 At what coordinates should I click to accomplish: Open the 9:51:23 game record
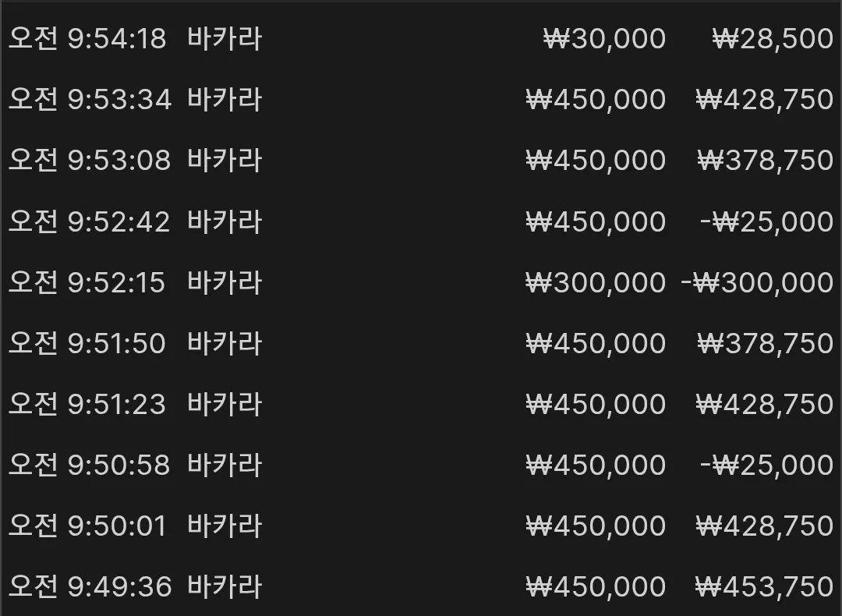pos(421,404)
